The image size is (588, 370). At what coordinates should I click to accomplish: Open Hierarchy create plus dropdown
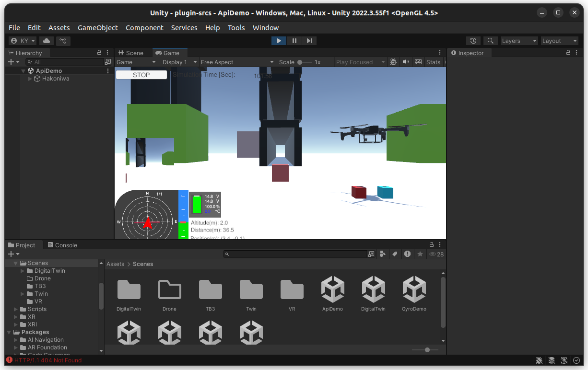pyautogui.click(x=14, y=62)
